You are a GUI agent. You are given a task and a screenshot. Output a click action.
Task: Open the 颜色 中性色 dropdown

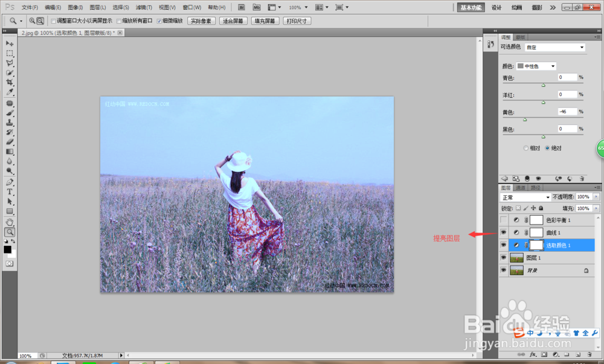(x=536, y=66)
